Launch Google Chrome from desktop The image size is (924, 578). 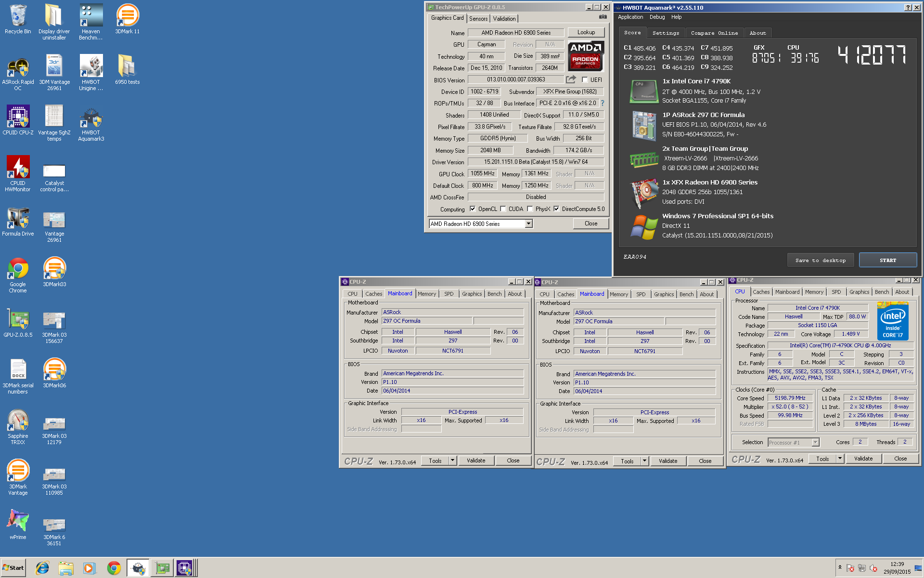(18, 275)
